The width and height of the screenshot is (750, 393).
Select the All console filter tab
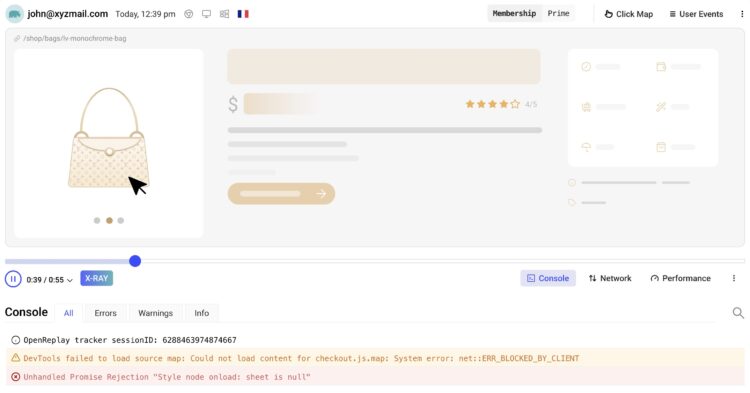pyautogui.click(x=68, y=313)
